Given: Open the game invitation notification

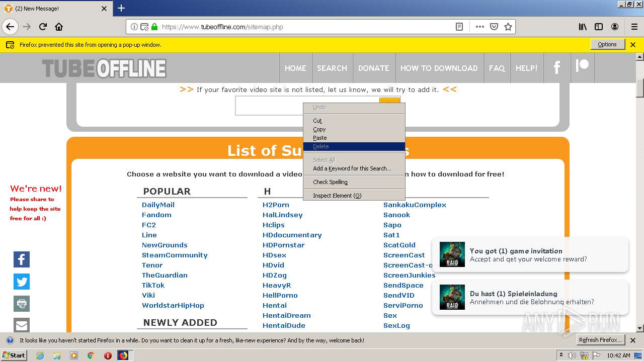Looking at the screenshot, I should tap(530, 254).
